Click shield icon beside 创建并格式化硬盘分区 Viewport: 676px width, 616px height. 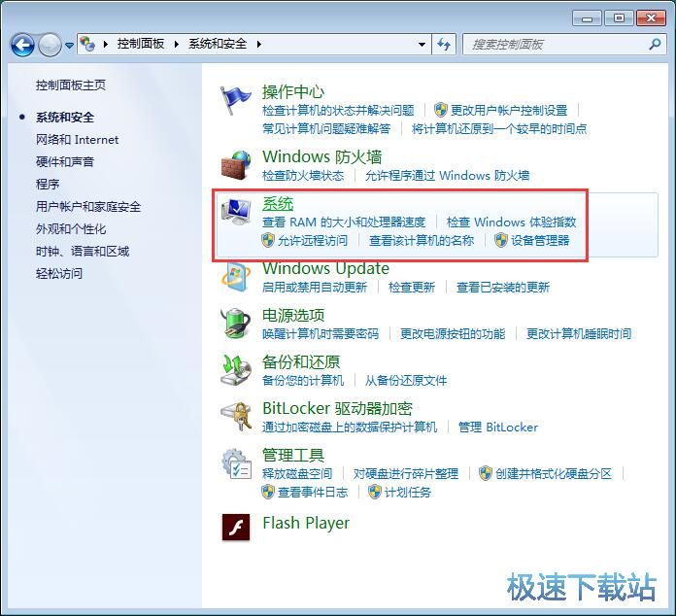[486, 473]
